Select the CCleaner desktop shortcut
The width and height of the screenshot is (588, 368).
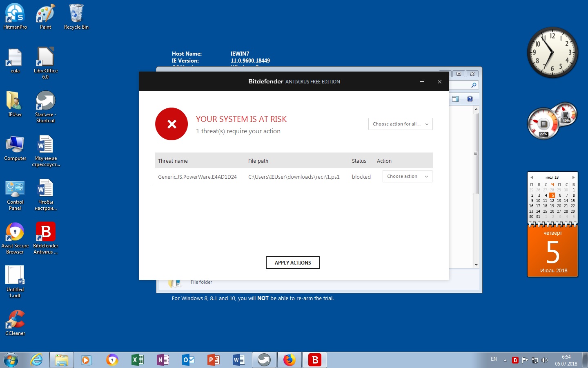point(15,323)
